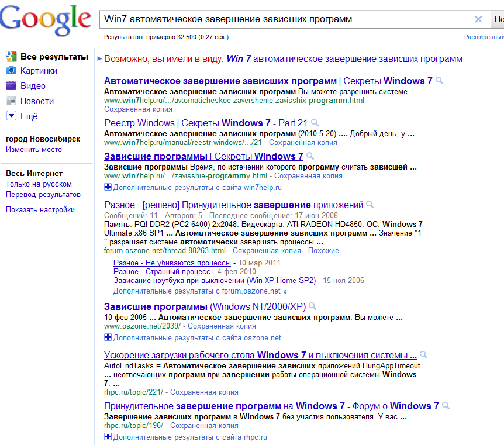Choose 'Перевод результатов' option
This screenshot has height=445, width=504.
(43, 195)
